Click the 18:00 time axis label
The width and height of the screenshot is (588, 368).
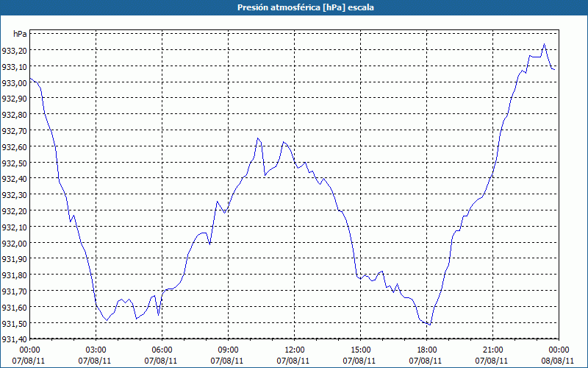pos(427,350)
